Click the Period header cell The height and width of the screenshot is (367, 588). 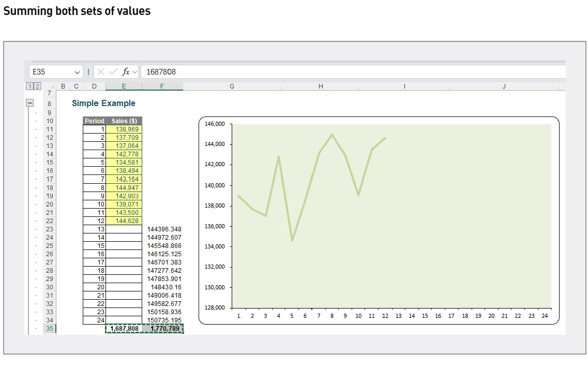(95, 121)
